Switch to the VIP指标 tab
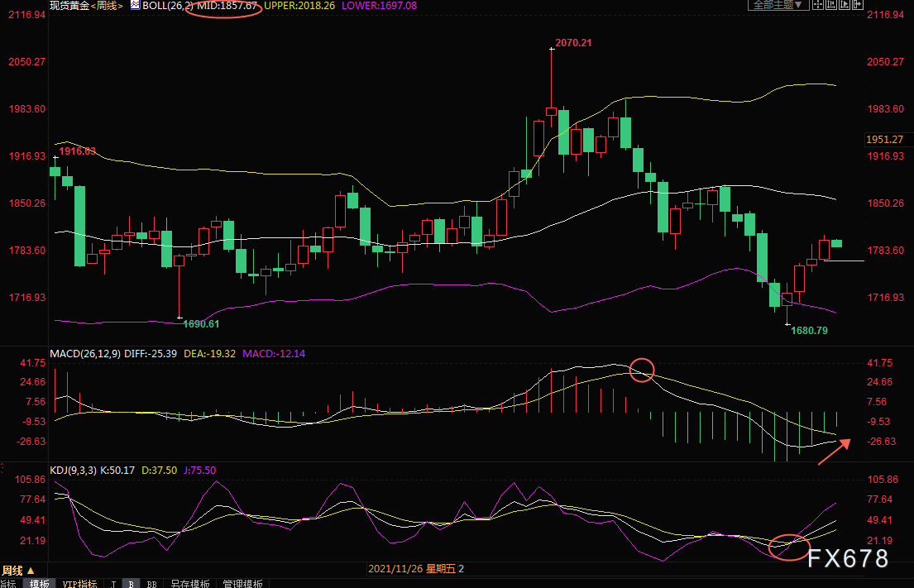The width and height of the screenshot is (914, 588). coord(80,584)
